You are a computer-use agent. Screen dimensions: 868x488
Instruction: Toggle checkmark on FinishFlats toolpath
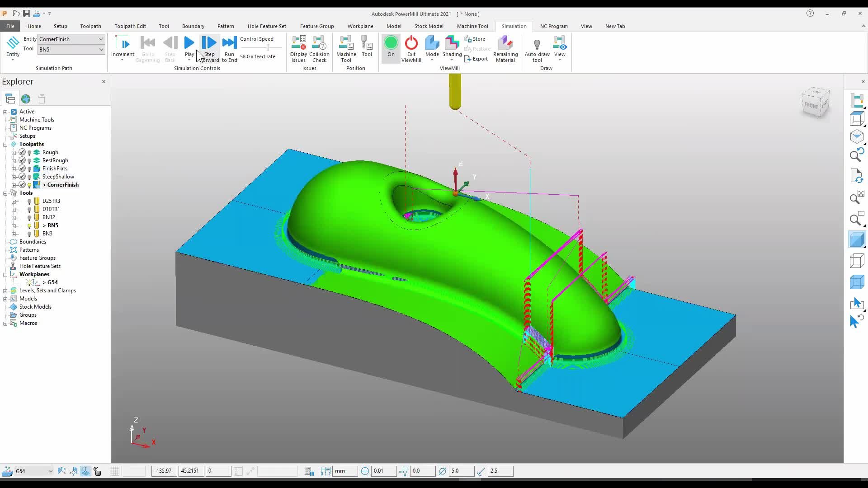(x=22, y=169)
